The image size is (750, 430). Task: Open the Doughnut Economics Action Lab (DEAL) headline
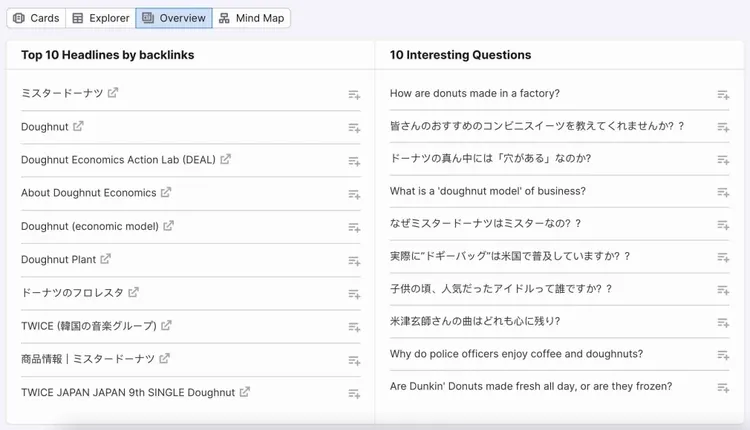[118, 160]
